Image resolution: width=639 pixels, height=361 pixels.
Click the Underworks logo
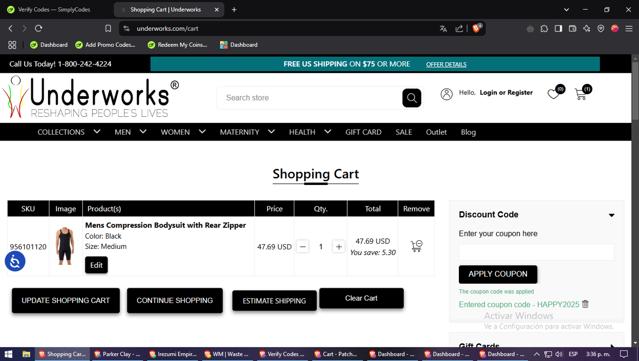pyautogui.click(x=90, y=97)
